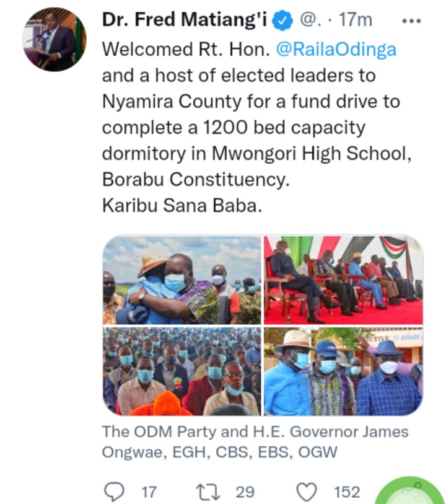Open the three-dot more options menu
446x504 pixels.
(x=411, y=21)
